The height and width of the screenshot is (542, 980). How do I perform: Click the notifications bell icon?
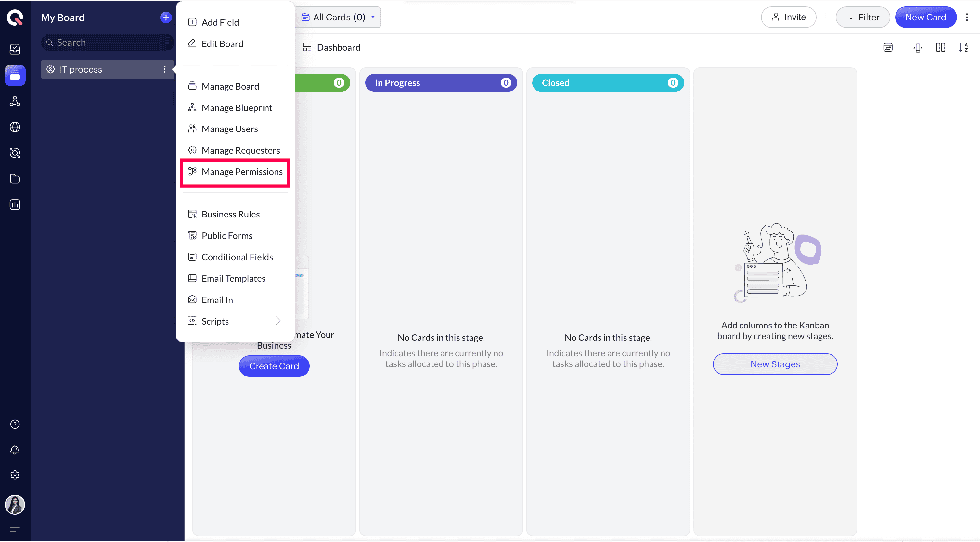tap(15, 449)
